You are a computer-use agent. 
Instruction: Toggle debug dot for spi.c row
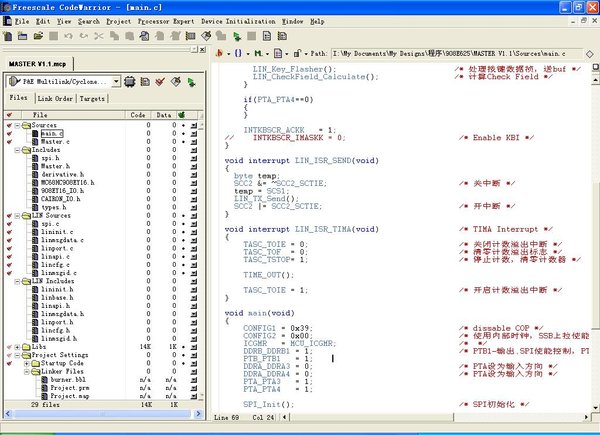point(182,223)
